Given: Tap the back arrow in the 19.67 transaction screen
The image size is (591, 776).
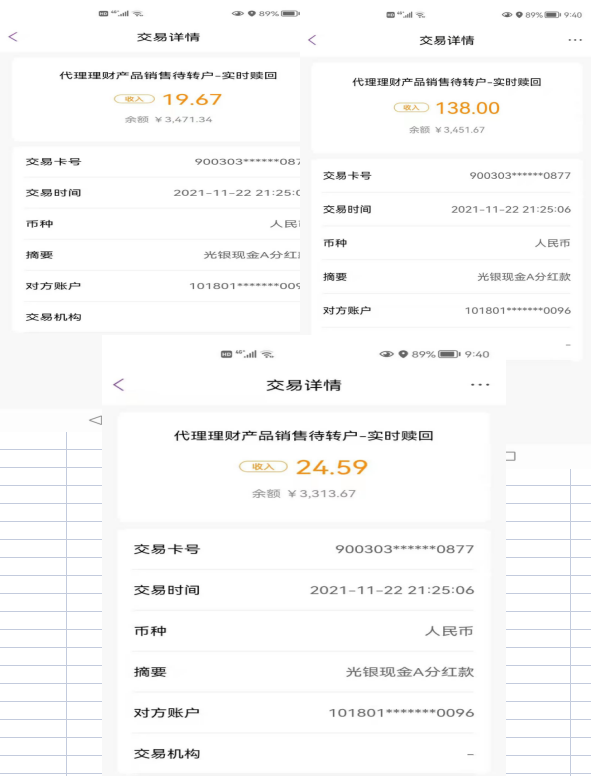Looking at the screenshot, I should [13, 37].
